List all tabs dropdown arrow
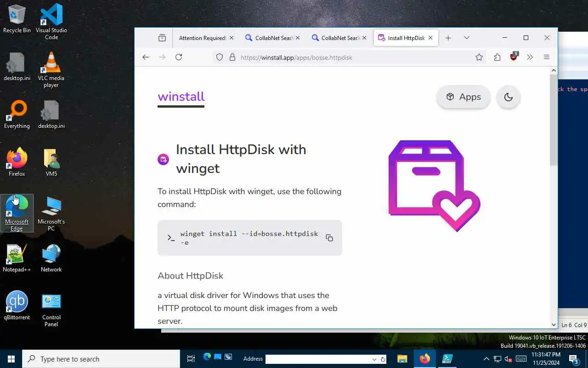The height and width of the screenshot is (368, 588). 466,38
